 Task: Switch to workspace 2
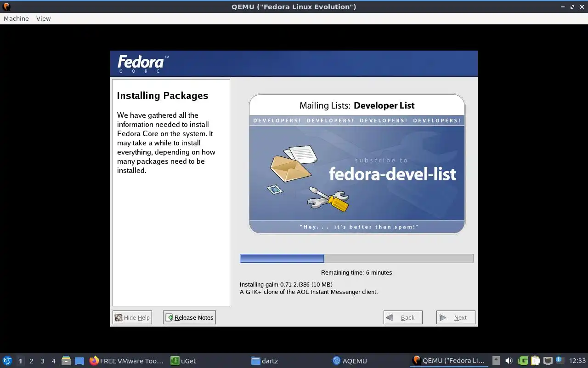(x=31, y=361)
